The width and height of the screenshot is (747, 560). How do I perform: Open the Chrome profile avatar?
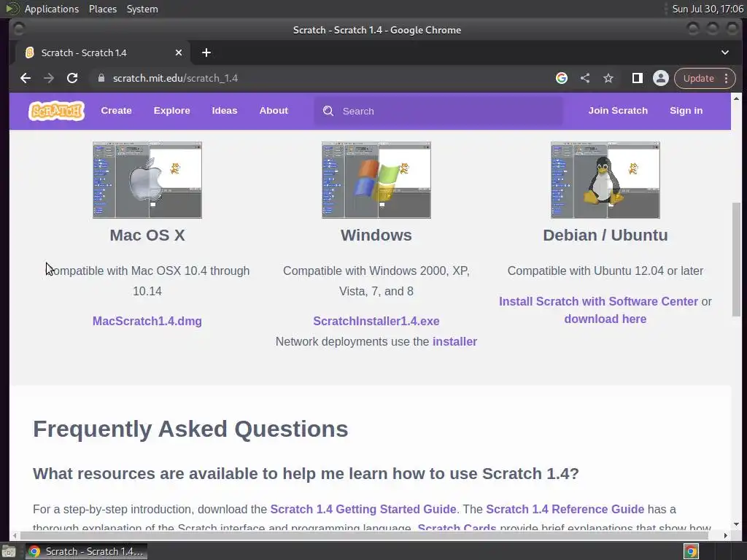pyautogui.click(x=661, y=78)
